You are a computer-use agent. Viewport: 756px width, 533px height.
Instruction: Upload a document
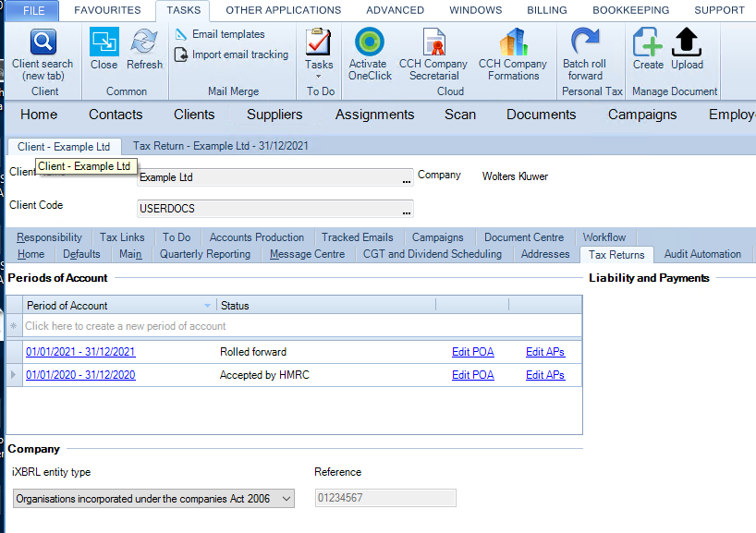pos(687,49)
